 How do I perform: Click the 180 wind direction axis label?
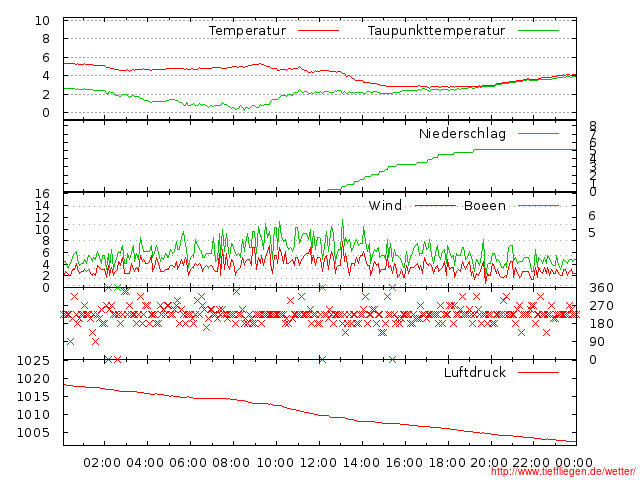(601, 324)
